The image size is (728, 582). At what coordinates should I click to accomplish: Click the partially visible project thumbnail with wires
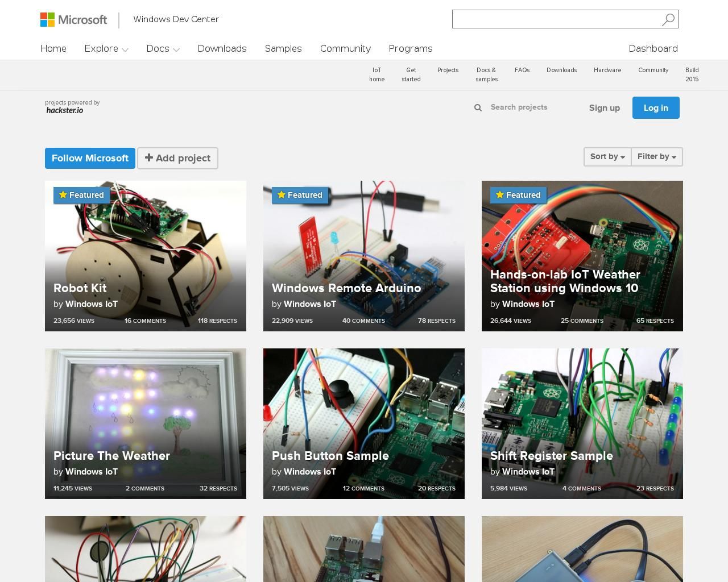tap(146, 549)
